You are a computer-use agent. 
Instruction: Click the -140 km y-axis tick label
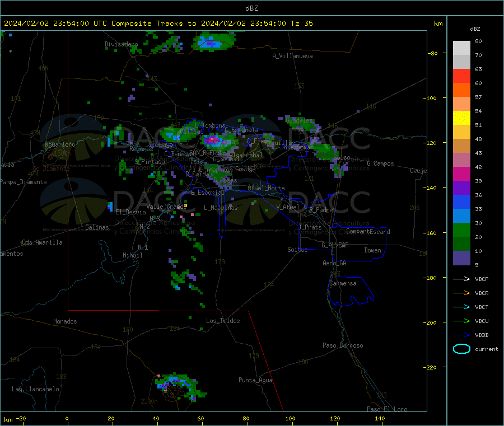431,188
